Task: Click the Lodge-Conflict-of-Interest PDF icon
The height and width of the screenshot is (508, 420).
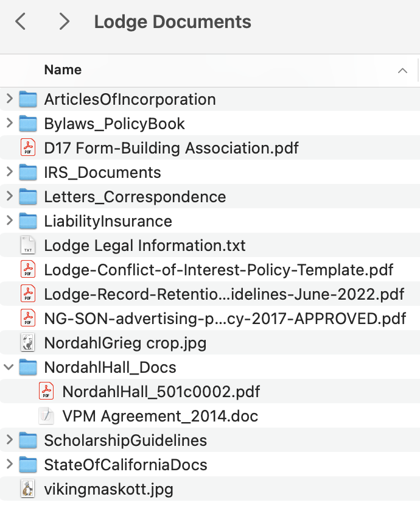Action: pyautogui.click(x=28, y=270)
